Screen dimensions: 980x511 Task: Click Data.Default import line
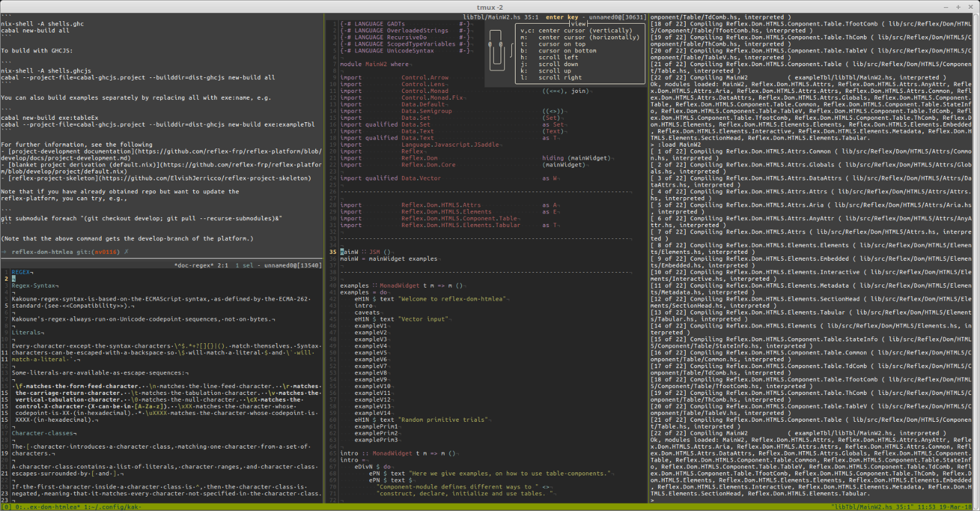[x=393, y=104]
